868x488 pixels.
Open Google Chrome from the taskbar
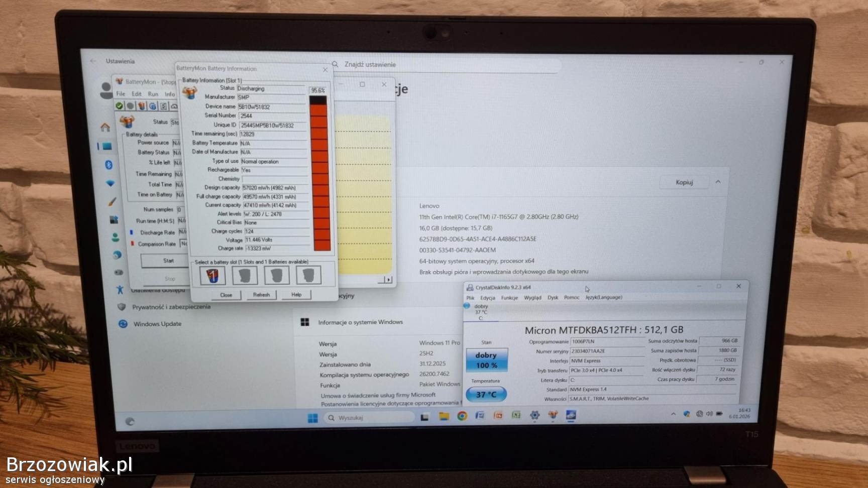click(462, 416)
